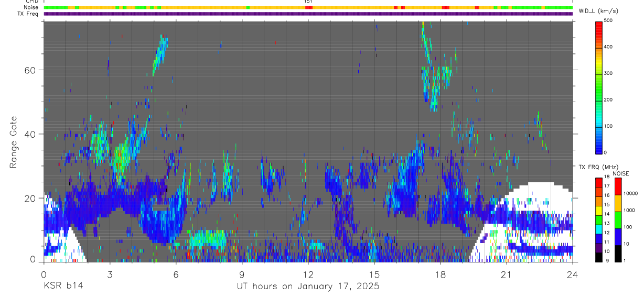Click the 400 tick on width colorbar
The image size is (644, 297).
[x=608, y=47]
